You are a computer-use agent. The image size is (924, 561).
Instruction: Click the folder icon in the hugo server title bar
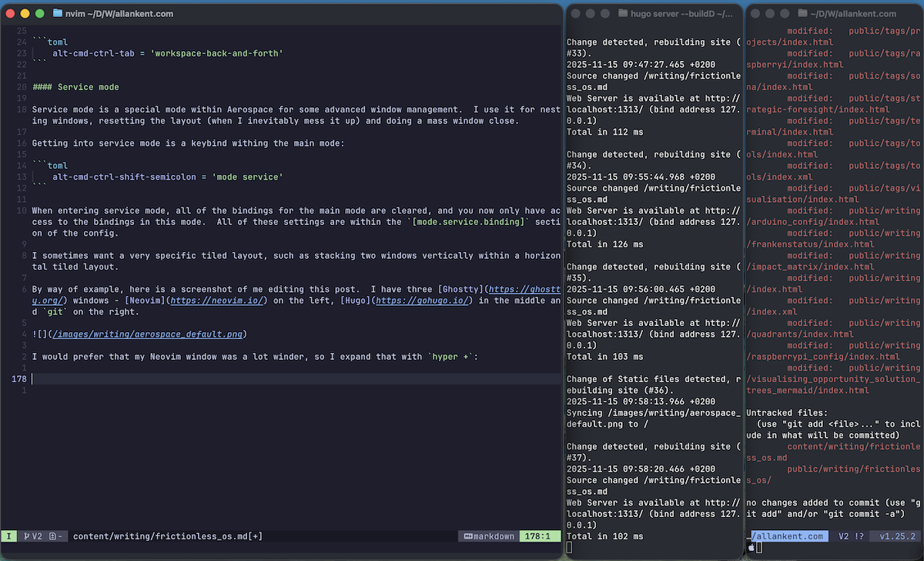point(623,14)
